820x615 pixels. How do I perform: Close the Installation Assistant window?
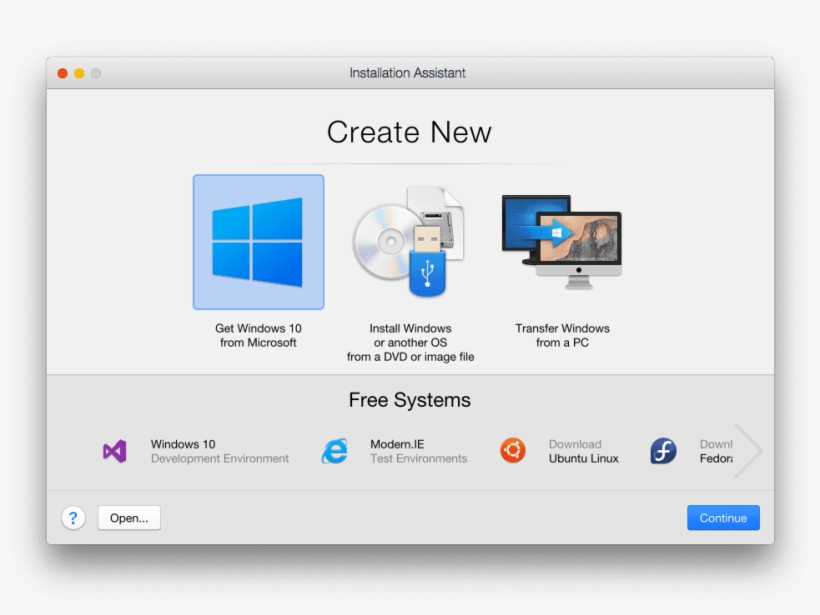click(x=62, y=73)
